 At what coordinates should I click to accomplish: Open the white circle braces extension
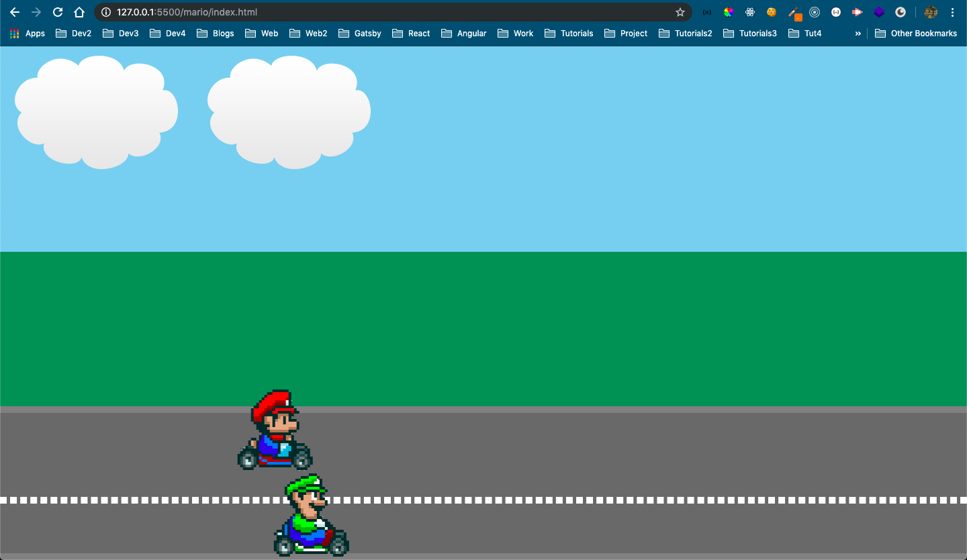(x=836, y=12)
